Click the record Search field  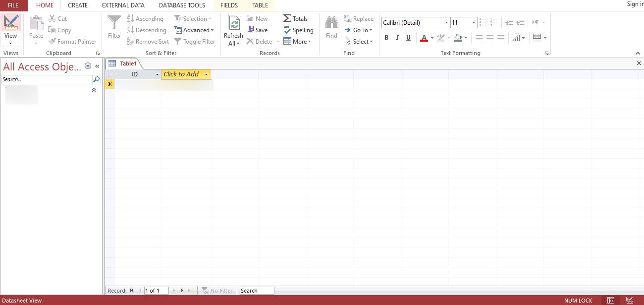click(257, 291)
